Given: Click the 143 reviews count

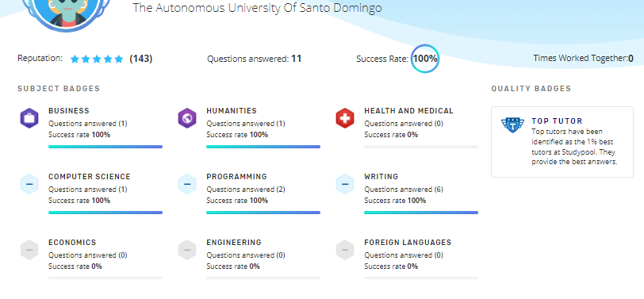Looking at the screenshot, I should click(141, 59).
